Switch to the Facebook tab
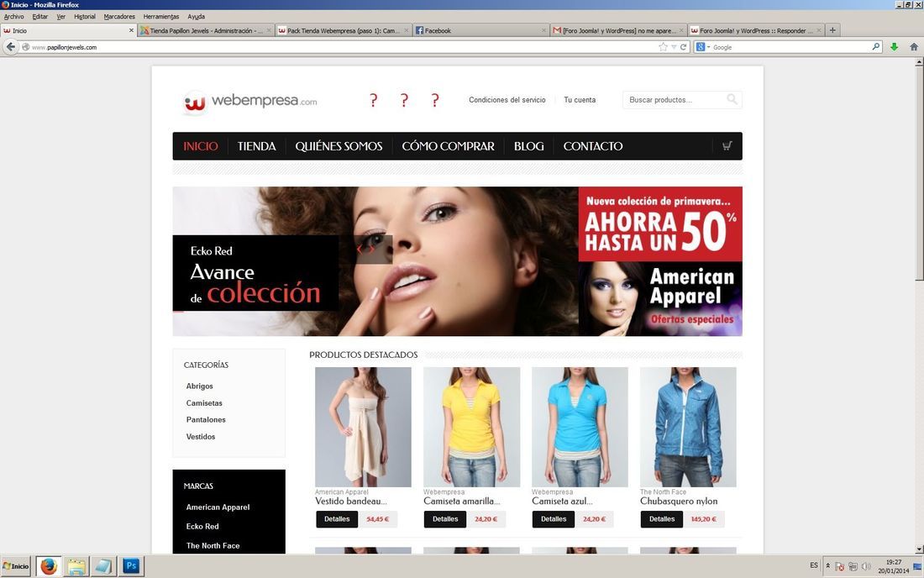 click(x=480, y=30)
